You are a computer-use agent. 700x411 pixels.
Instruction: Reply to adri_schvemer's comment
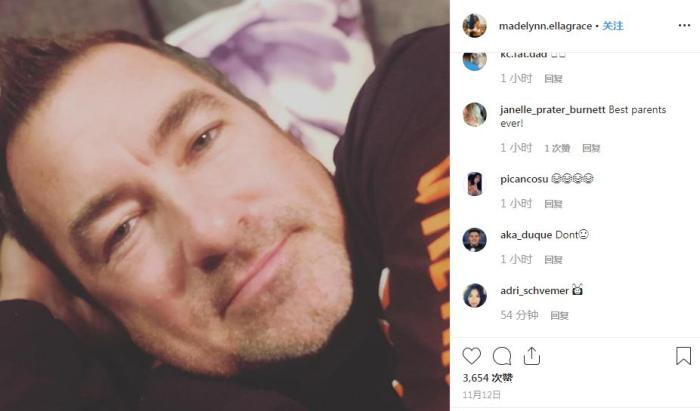(559, 316)
